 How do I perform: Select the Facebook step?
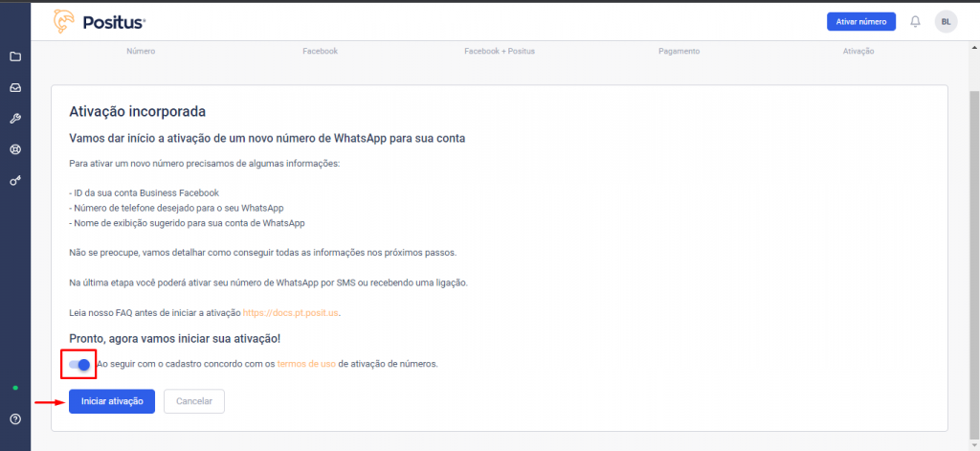[320, 51]
